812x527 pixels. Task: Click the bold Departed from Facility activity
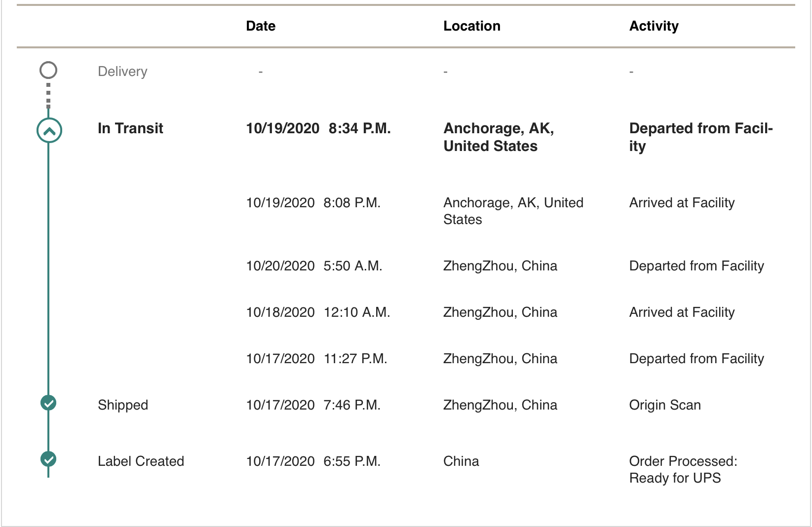coord(700,137)
